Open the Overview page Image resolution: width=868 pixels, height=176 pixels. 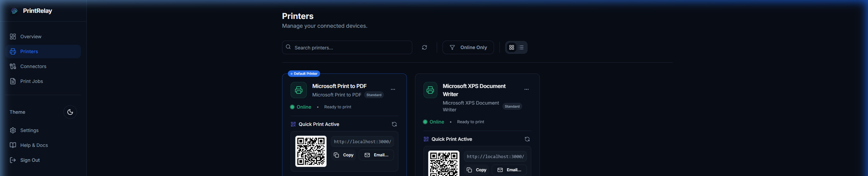(43, 37)
